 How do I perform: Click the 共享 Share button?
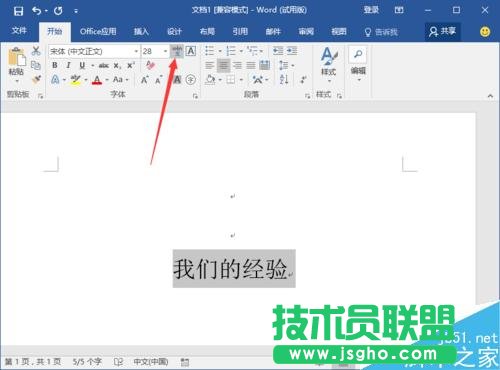click(x=443, y=32)
